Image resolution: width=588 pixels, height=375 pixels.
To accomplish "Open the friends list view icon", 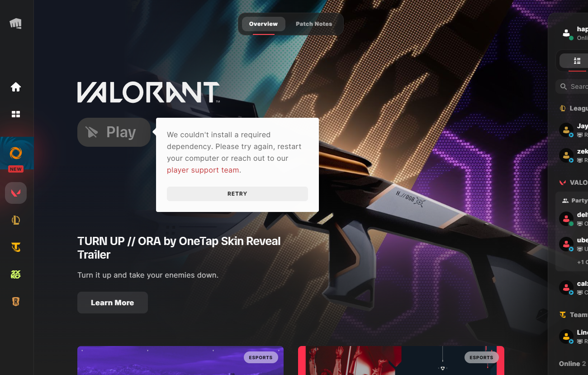I will coord(577,61).
